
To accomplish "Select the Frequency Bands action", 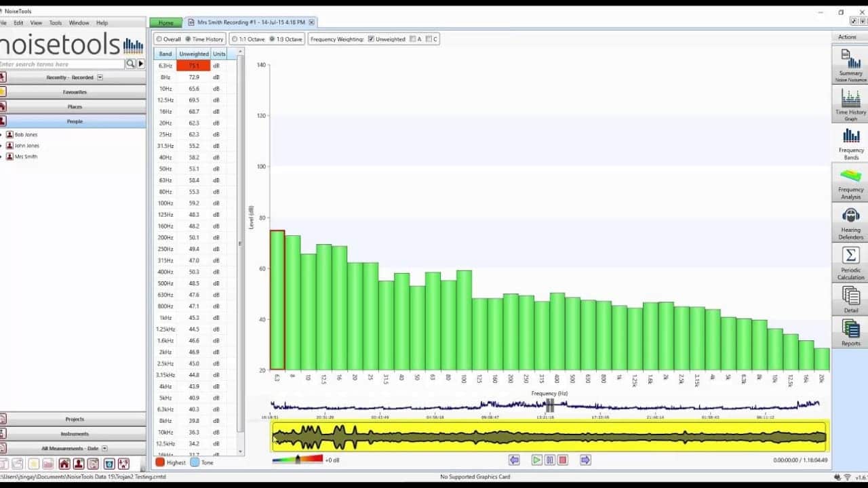I will (850, 144).
